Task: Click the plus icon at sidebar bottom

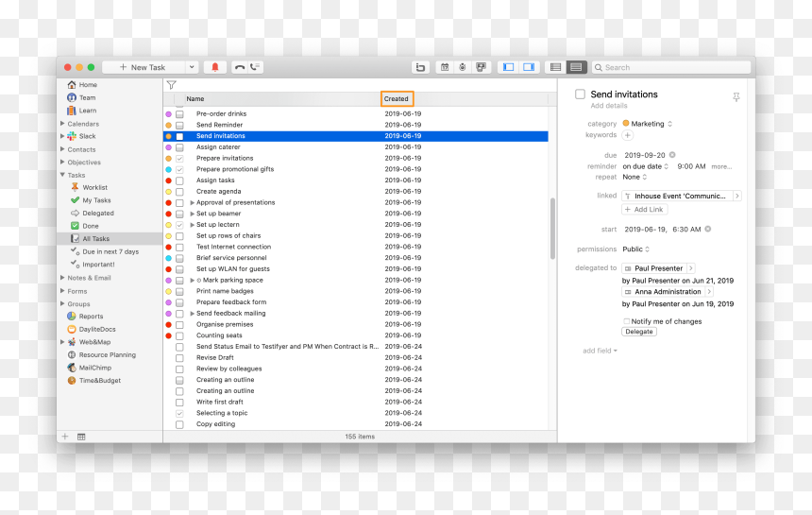Action: point(65,437)
